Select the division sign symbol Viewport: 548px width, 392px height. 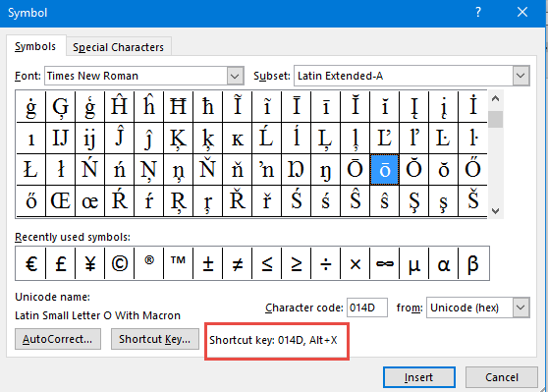(x=326, y=263)
